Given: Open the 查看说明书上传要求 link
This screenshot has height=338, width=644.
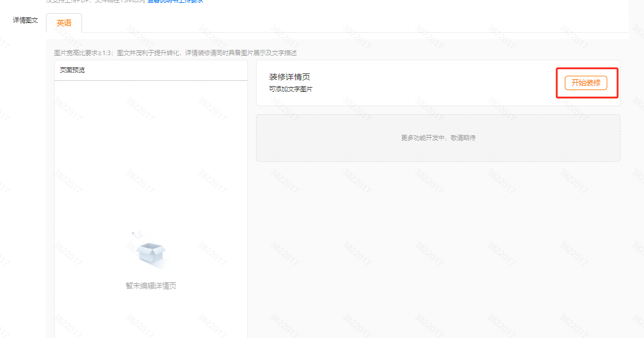Looking at the screenshot, I should click(x=175, y=1).
